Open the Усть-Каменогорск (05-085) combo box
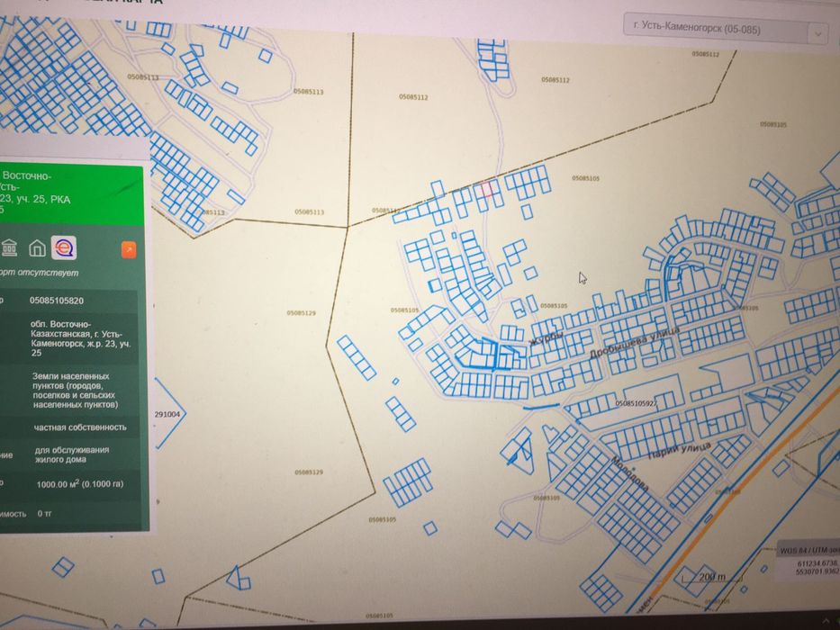840x630 pixels. tap(725, 30)
